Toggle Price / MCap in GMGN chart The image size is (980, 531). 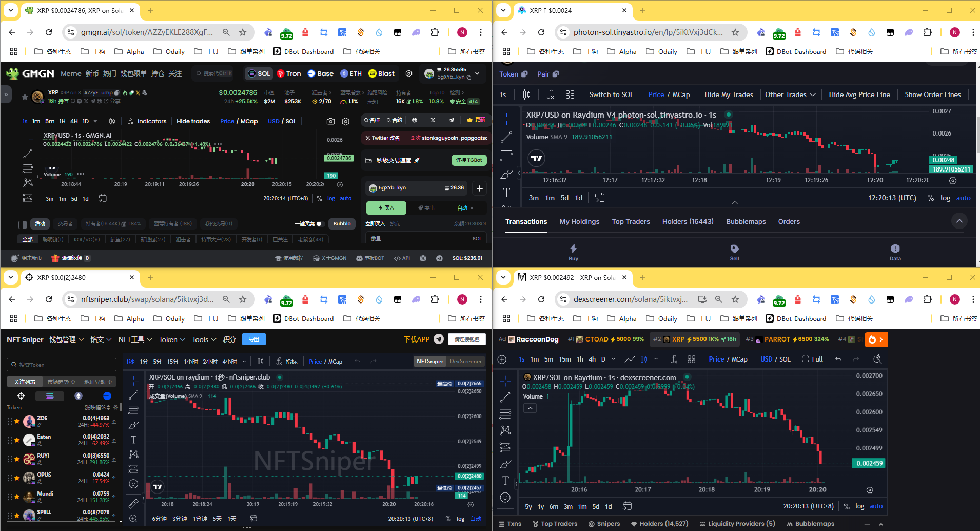(239, 121)
